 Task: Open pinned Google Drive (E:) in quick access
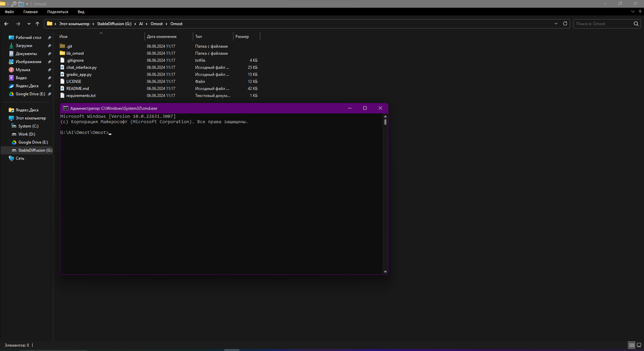pos(30,94)
